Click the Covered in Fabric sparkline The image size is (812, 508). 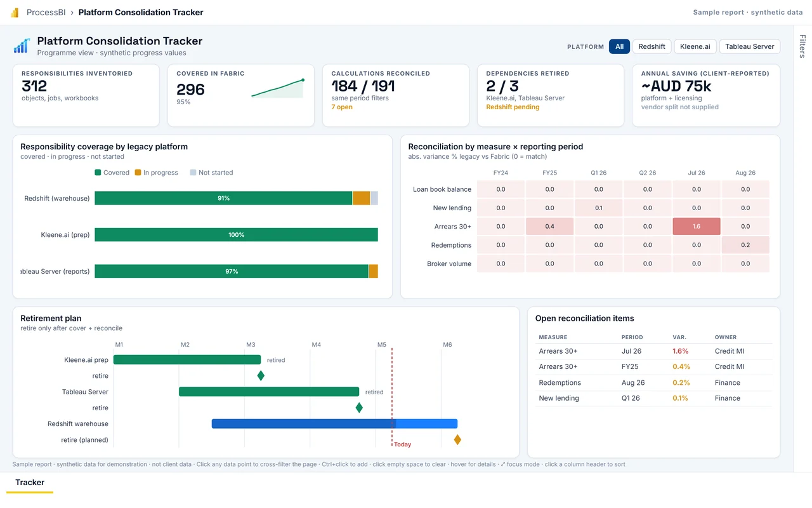point(278,88)
